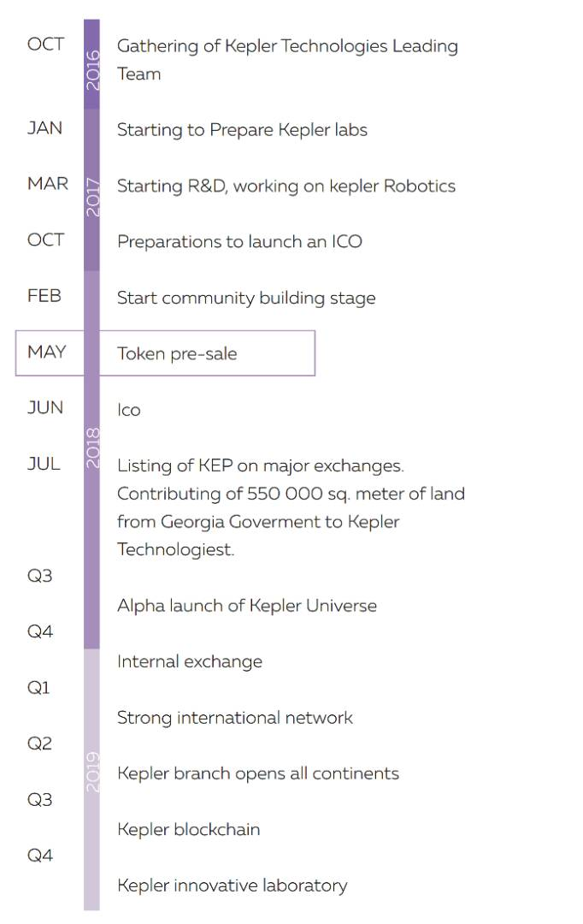Click the FEB month label
583x924 pixels.
click(44, 296)
